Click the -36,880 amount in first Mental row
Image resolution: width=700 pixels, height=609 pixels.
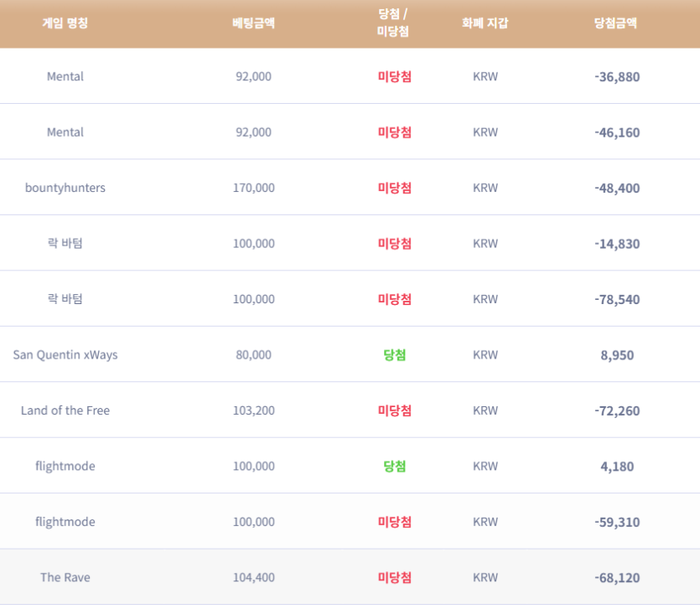tap(617, 77)
